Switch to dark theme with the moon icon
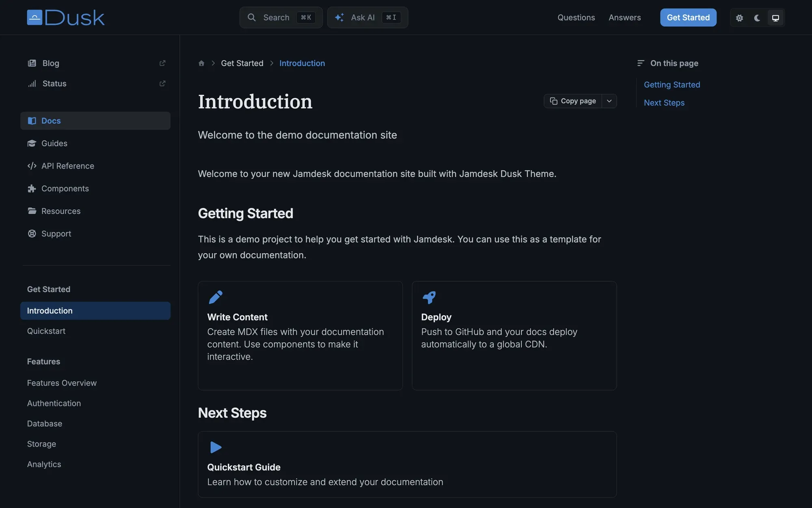 click(x=757, y=18)
